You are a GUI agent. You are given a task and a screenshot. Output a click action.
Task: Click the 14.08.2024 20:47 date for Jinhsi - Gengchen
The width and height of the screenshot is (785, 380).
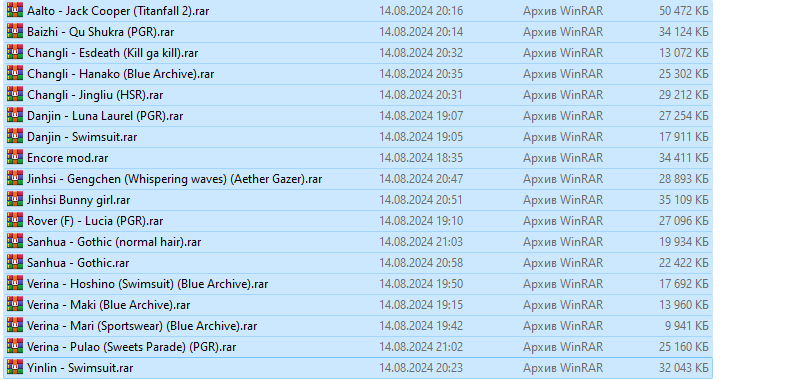click(421, 179)
